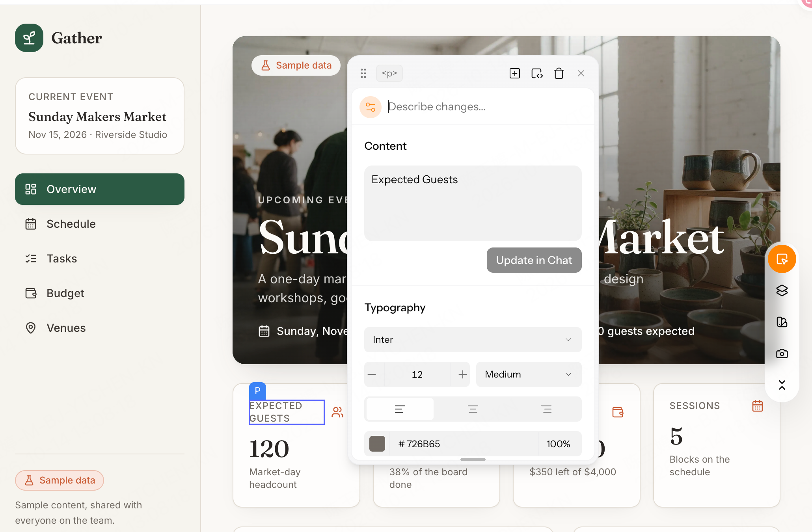Collapse the right floating toolbar
The image size is (812, 532).
(782, 385)
